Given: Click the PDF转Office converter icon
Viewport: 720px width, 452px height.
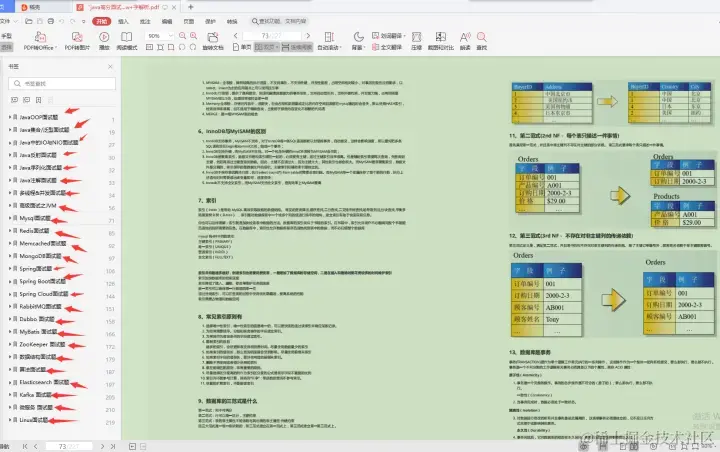Looking at the screenshot, I should point(40,37).
